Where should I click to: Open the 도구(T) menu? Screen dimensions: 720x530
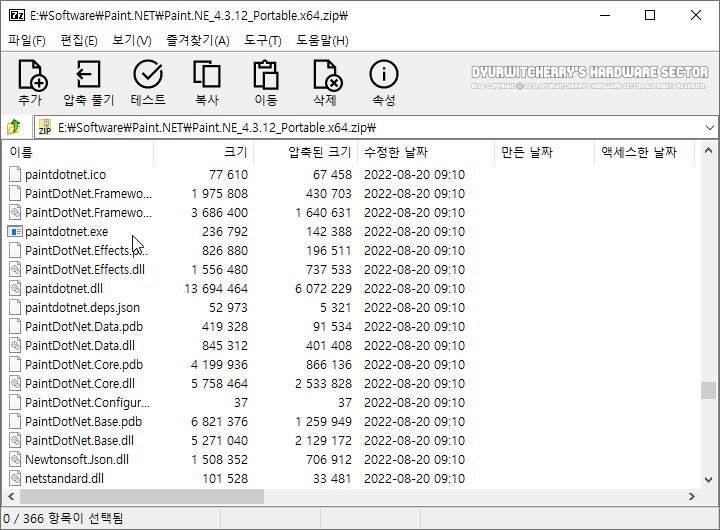pos(263,40)
